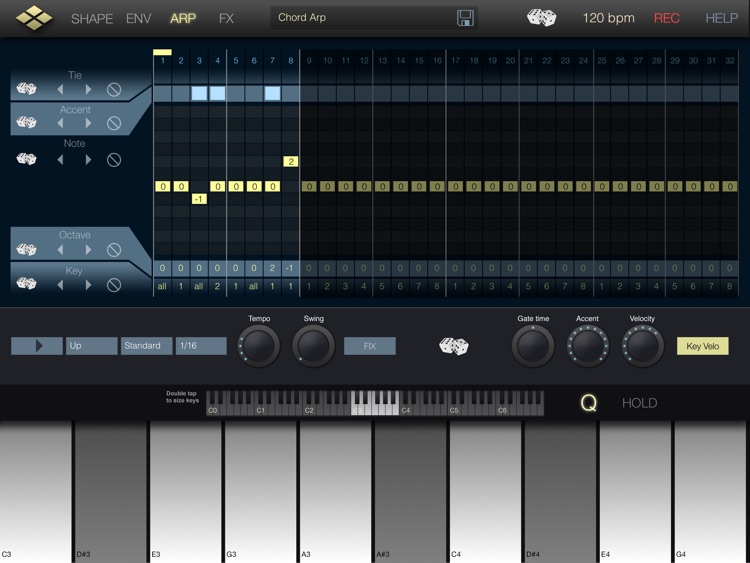The image size is (750, 563).
Task: Adjust the arpeggiator Accent knob
Action: coord(587,346)
